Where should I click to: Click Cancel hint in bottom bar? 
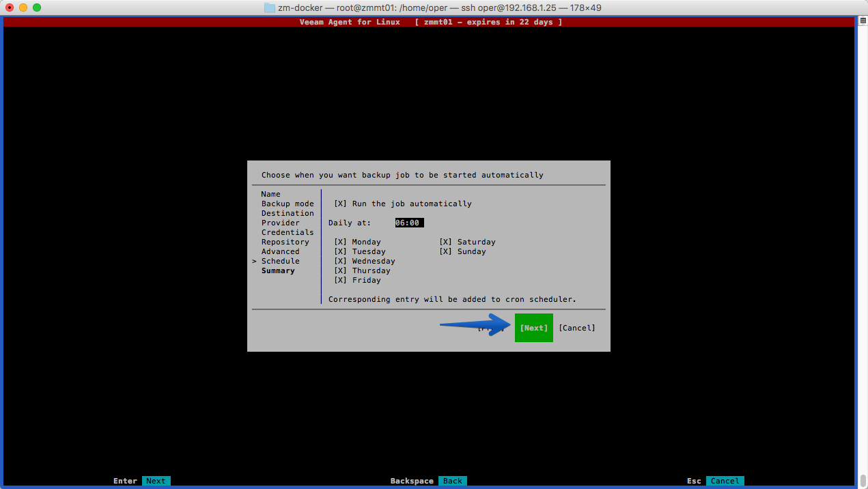point(725,481)
